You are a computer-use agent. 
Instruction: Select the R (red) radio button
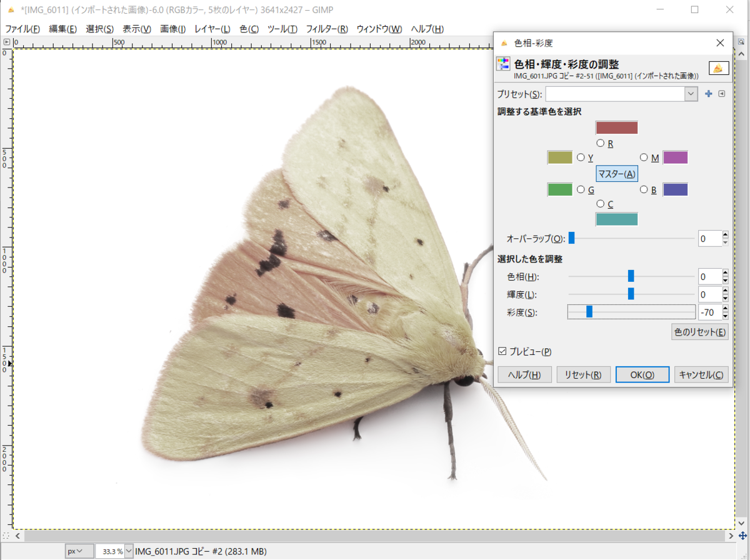(x=601, y=143)
